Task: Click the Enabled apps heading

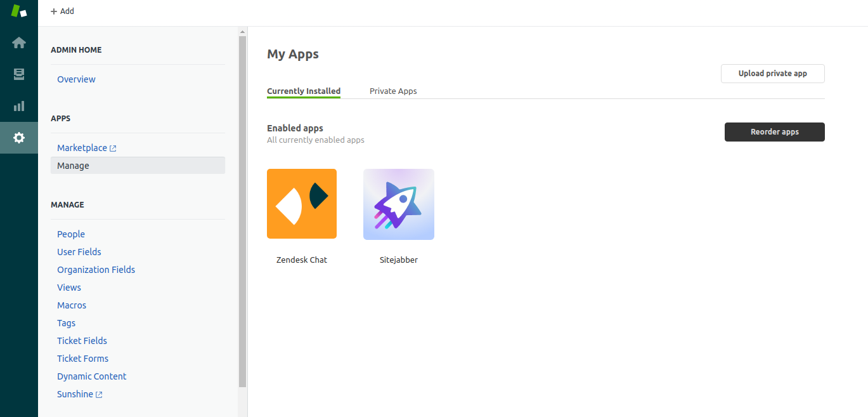Action: coord(295,128)
